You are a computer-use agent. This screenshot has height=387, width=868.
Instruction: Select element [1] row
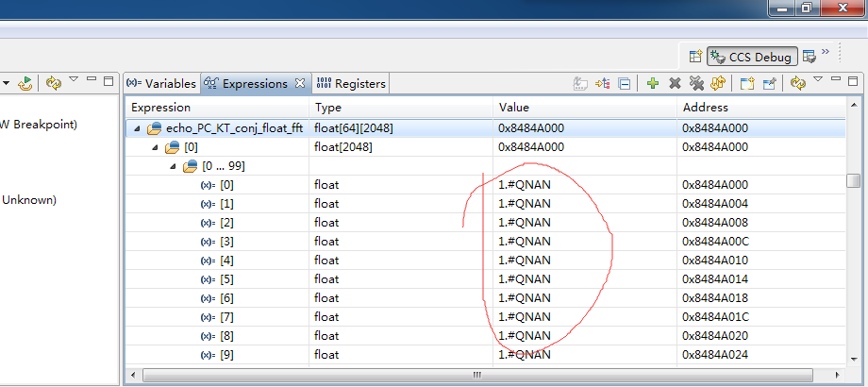(x=486, y=204)
